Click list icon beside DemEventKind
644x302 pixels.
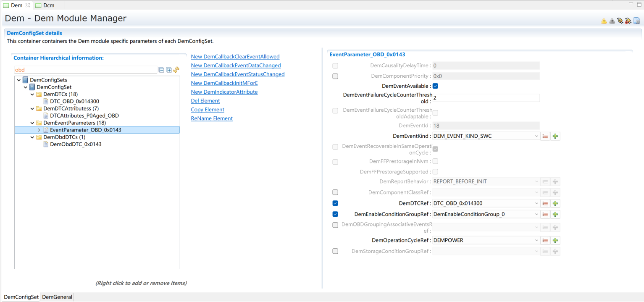tap(545, 136)
